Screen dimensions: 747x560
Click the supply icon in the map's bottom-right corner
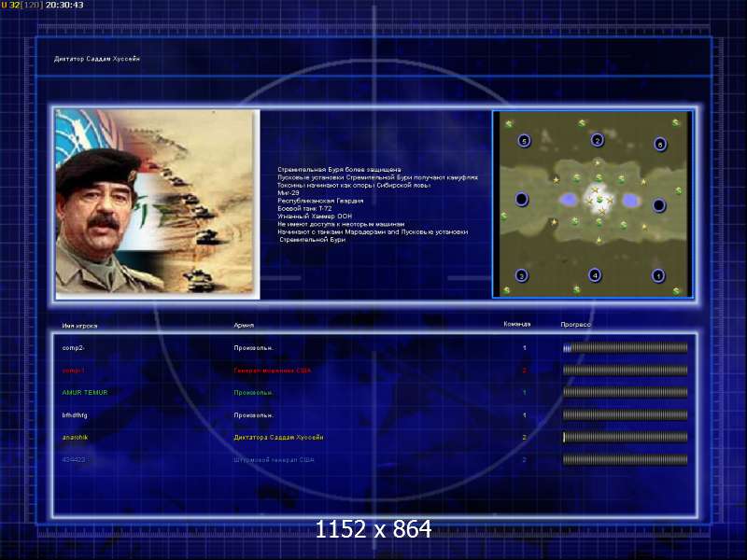pos(676,290)
